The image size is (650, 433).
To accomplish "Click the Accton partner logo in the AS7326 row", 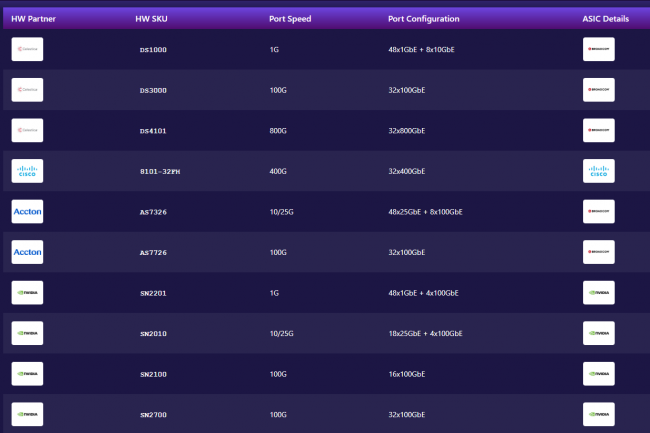I will [x=27, y=212].
